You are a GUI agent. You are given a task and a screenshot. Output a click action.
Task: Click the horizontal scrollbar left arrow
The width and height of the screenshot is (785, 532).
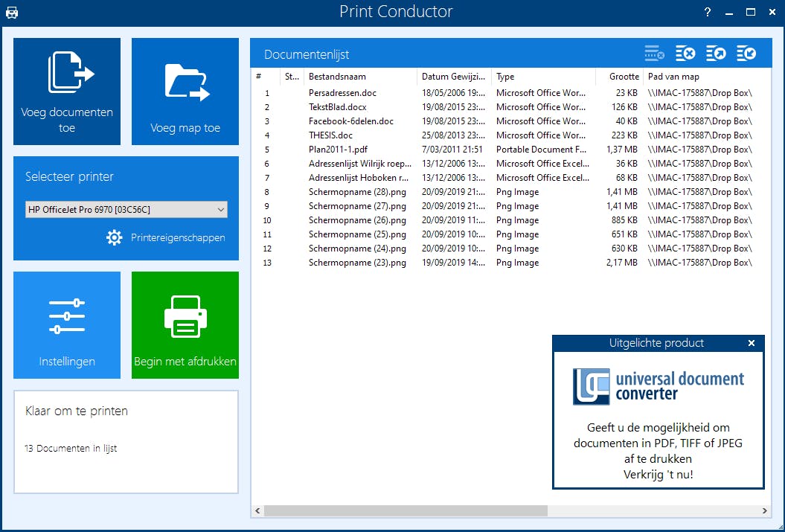(x=257, y=510)
